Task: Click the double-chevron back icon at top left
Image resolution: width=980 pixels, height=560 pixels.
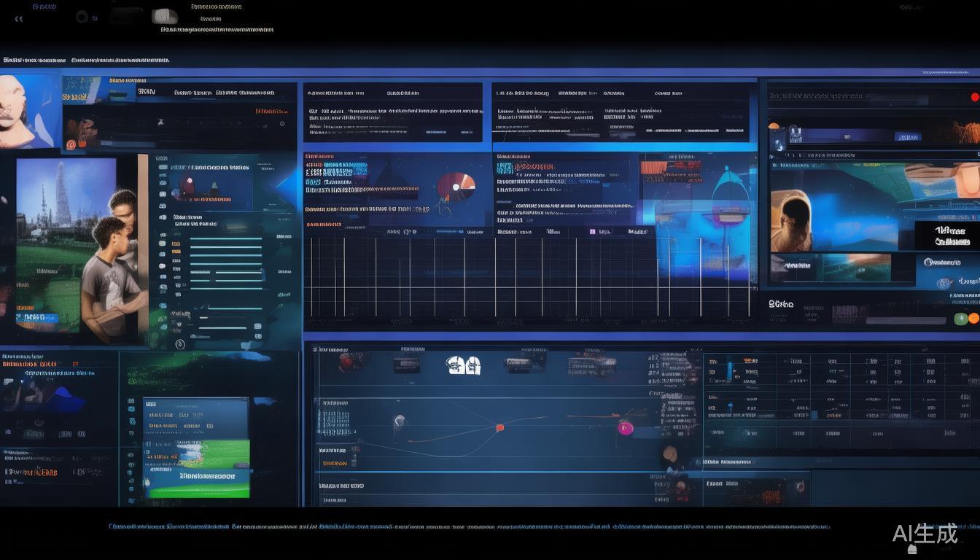Action: coord(18,19)
